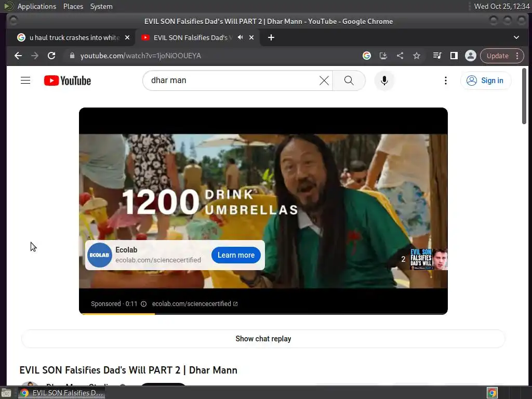Select the EVIL SON taskbar window button
Viewport: 532px width, 399px height.
pos(62,393)
